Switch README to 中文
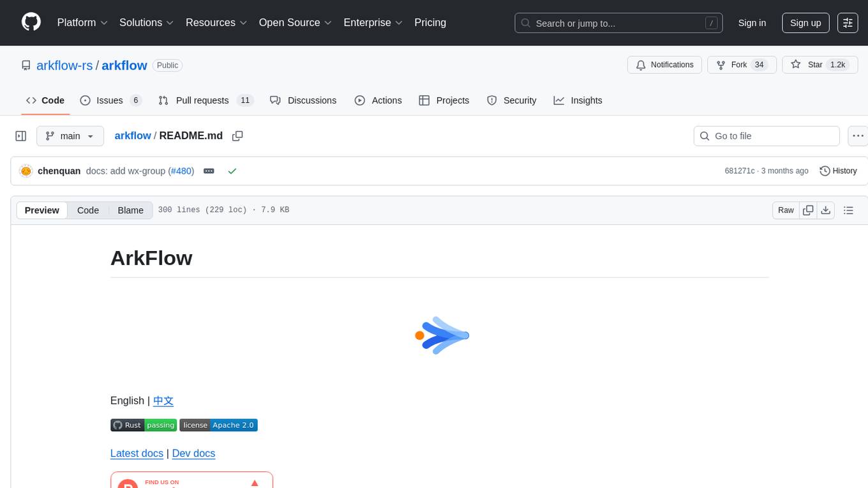Viewport: 868px width, 488px height. coord(163,400)
